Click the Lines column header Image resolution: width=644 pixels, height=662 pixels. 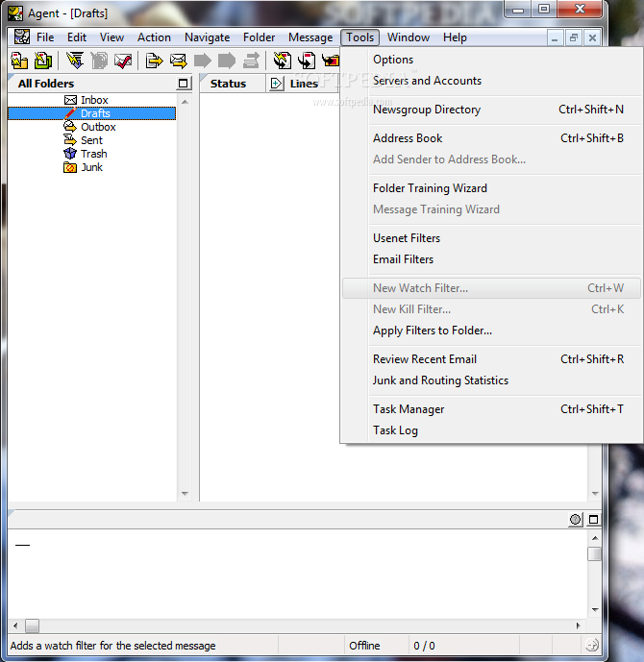(x=304, y=84)
